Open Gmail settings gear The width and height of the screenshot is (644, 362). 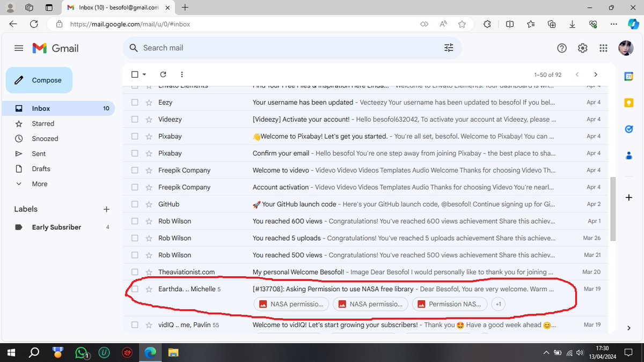pyautogui.click(x=583, y=48)
